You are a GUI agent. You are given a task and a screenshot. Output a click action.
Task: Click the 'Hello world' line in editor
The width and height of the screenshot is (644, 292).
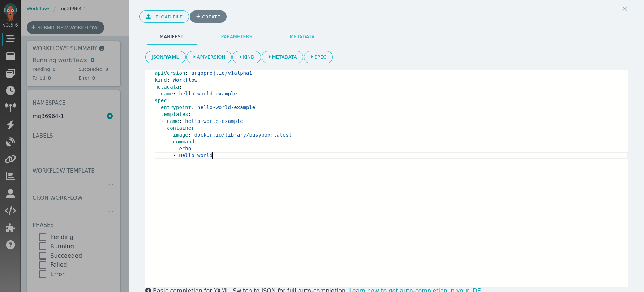point(391,155)
